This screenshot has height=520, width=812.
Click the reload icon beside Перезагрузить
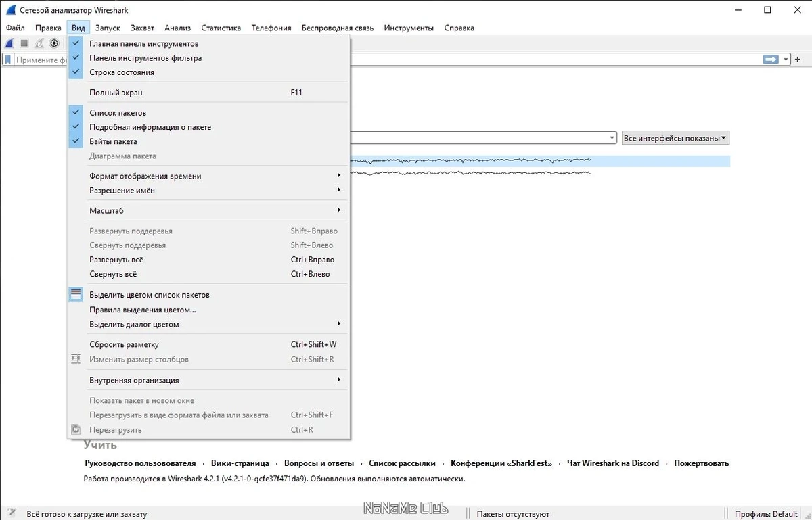coord(76,430)
